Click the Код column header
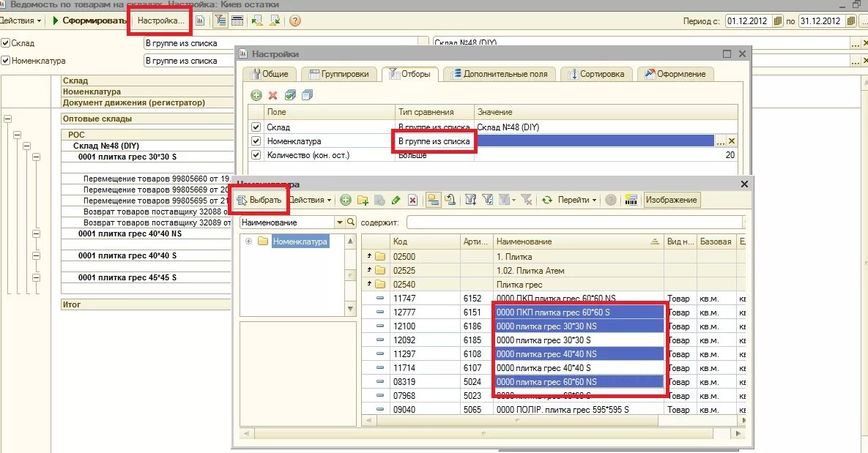 [x=425, y=242]
